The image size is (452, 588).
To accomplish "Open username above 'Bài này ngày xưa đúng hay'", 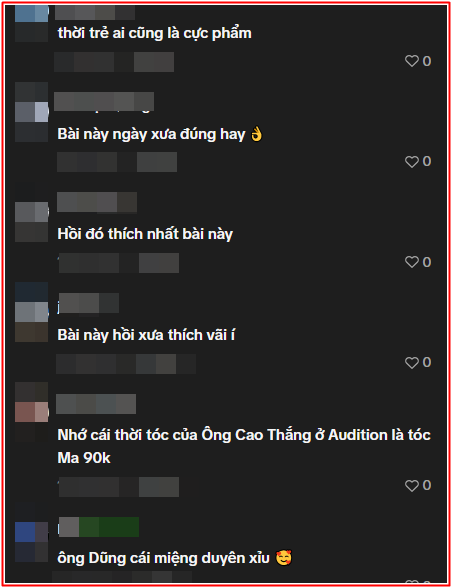I will 104,102.
